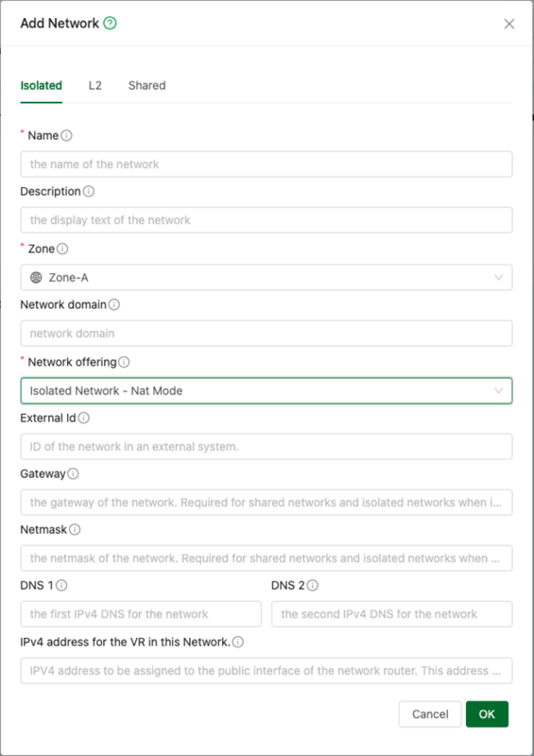The width and height of the screenshot is (534, 756).
Task: Click the info icon next to Name
Action: pos(66,135)
